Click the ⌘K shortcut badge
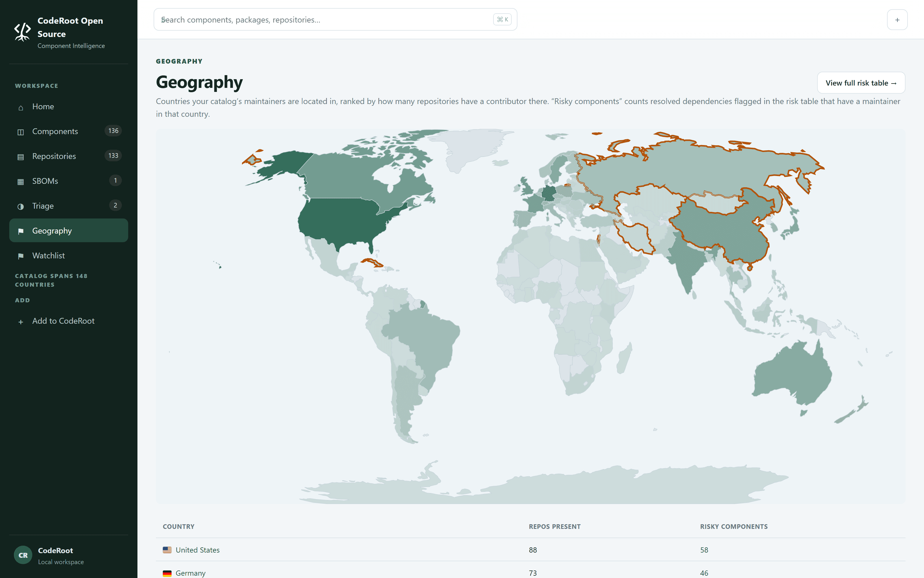The width and height of the screenshot is (924, 578). tap(502, 19)
